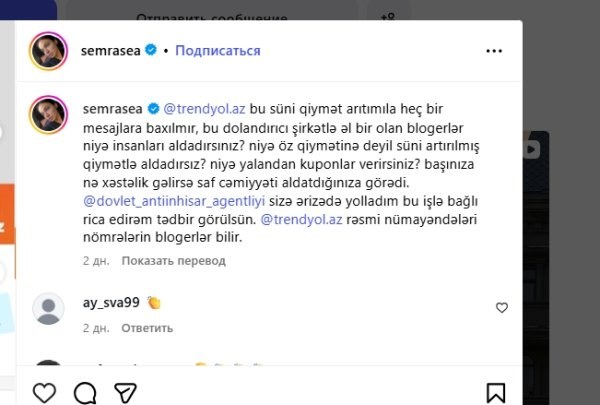
Task: Click Подписаться to follow semrasea
Action: tap(218, 51)
